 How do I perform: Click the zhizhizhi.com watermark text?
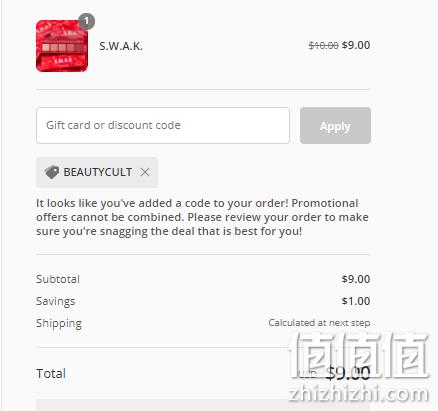359,394
